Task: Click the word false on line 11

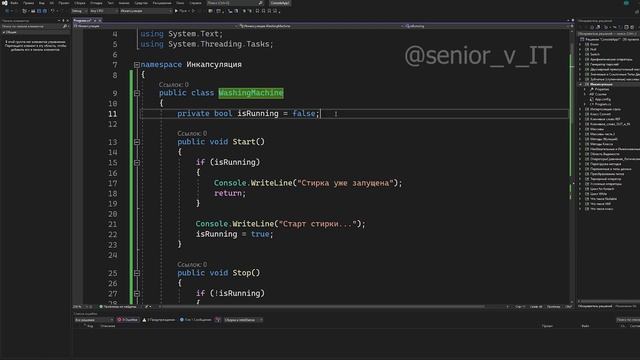Action: (303, 113)
